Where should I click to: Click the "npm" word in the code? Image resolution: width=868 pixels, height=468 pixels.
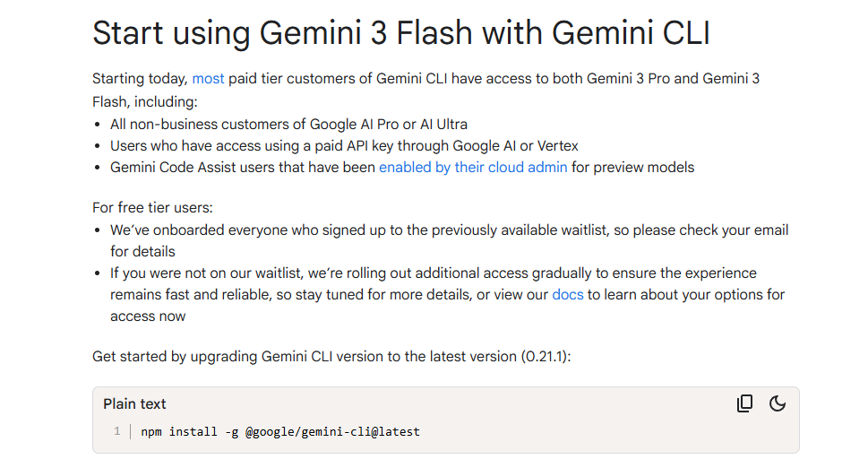(x=151, y=432)
